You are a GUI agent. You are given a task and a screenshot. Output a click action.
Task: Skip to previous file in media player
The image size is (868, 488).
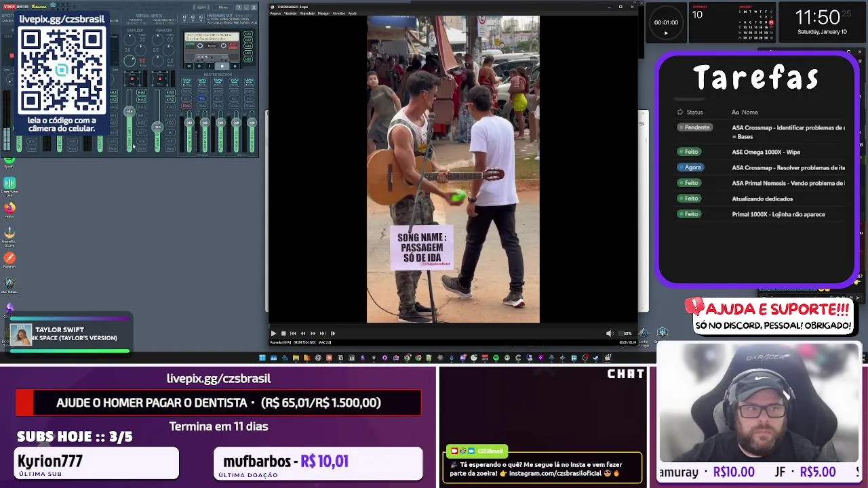coord(293,333)
